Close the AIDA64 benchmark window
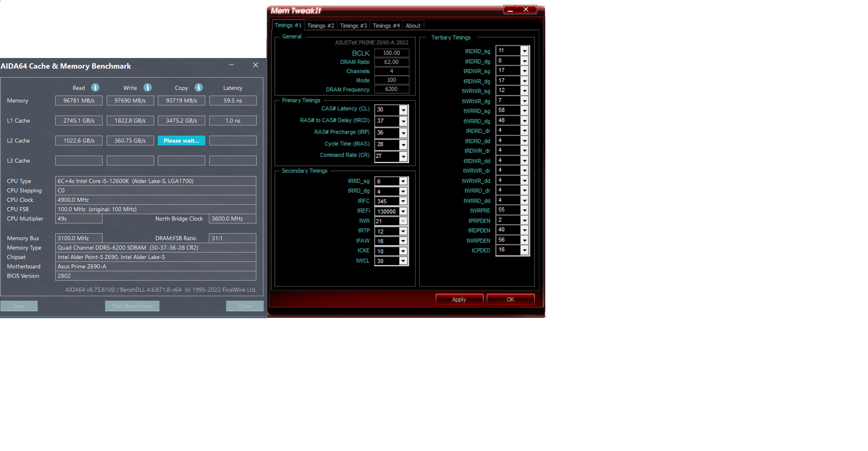The height and width of the screenshot is (451, 868). click(x=256, y=65)
